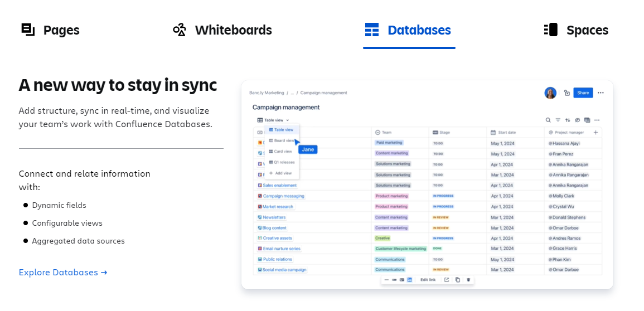Select embed display icon in link toolbar
644x311 pixels.
[x=409, y=280]
